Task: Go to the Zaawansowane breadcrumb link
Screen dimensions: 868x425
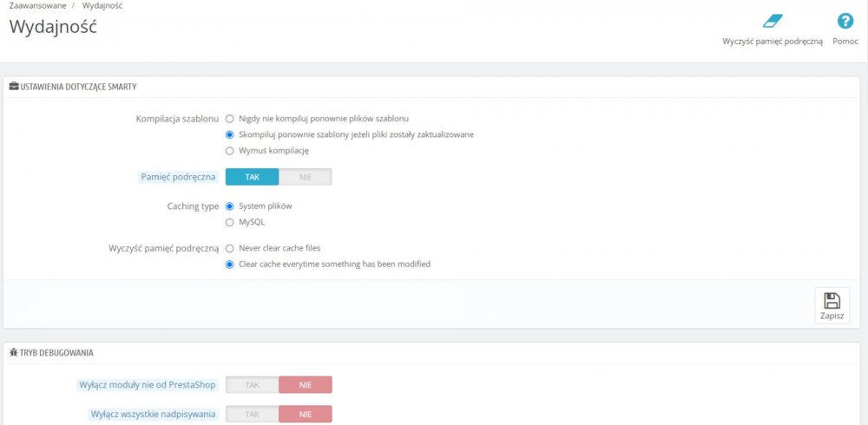Action: [37, 5]
